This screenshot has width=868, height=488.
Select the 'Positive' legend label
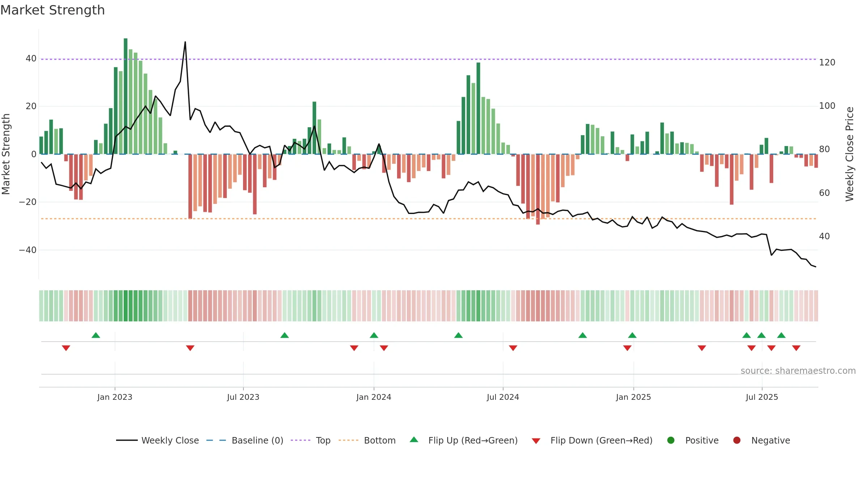702,441
